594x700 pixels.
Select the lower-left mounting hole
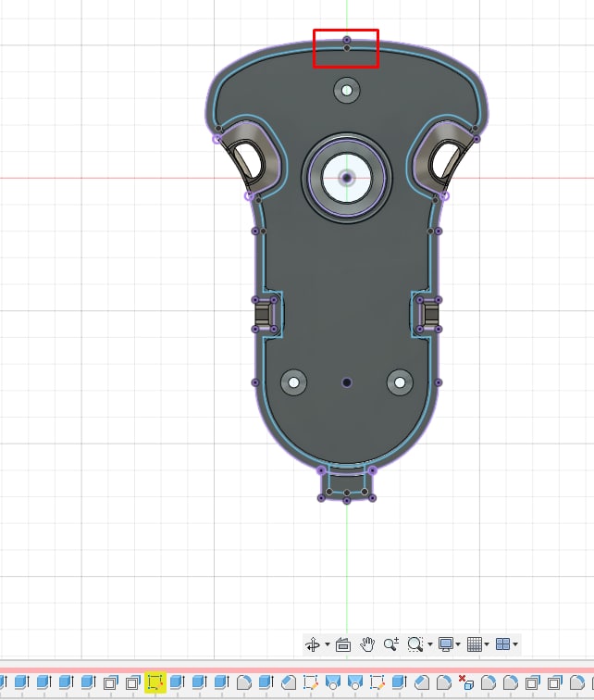click(293, 382)
